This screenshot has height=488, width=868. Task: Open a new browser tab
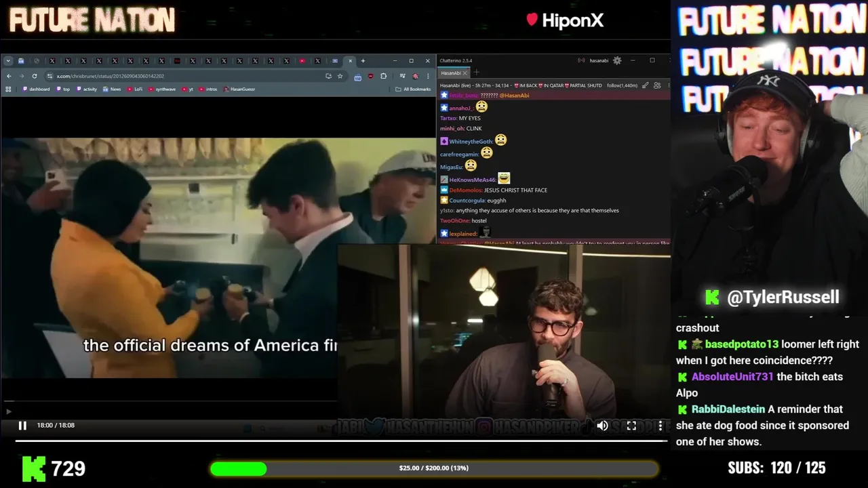click(363, 61)
